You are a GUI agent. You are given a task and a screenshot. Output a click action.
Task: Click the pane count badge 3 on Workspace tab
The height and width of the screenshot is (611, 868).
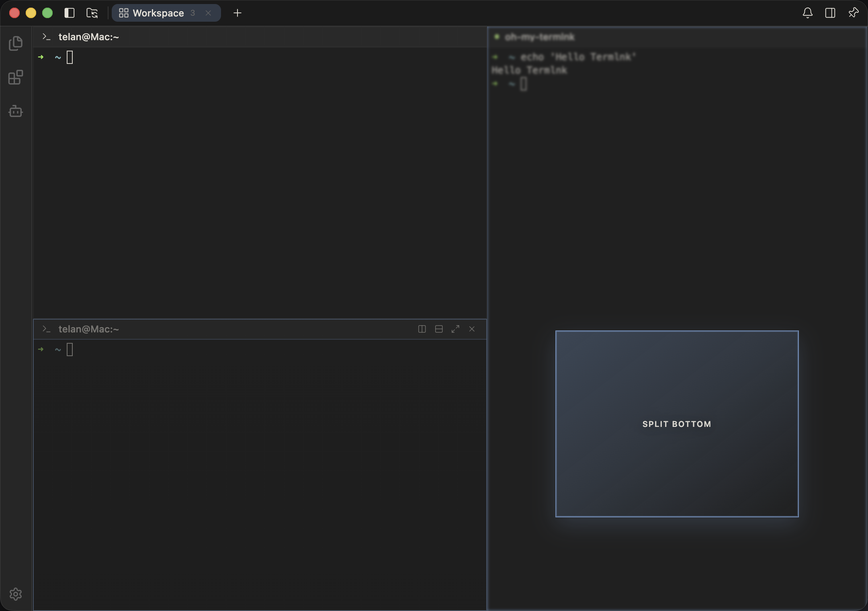(x=193, y=13)
